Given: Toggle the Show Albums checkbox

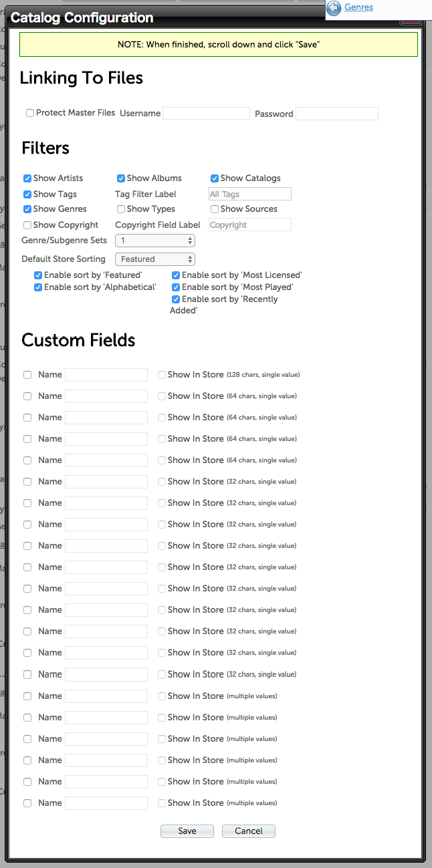Looking at the screenshot, I should pyautogui.click(x=121, y=178).
